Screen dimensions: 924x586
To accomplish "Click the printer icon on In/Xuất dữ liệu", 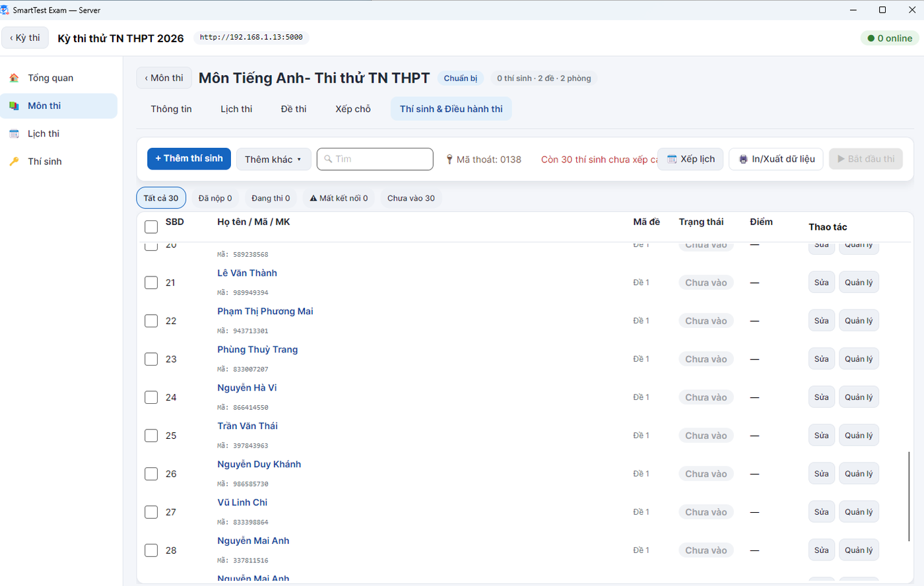I will 743,159.
